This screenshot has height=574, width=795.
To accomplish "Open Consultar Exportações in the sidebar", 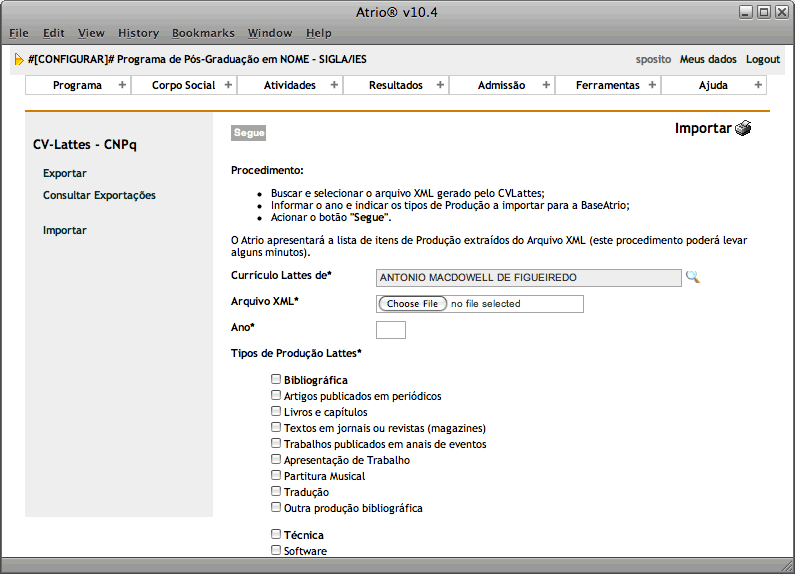I will coord(99,195).
